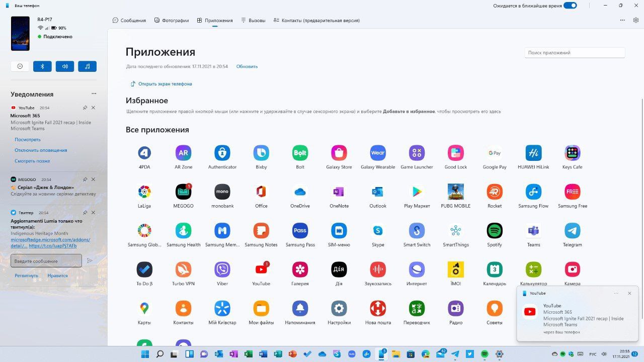Image resolution: width=644 pixels, height=362 pixels.
Task: Open YouTube toast popup options menu
Action: point(616,293)
